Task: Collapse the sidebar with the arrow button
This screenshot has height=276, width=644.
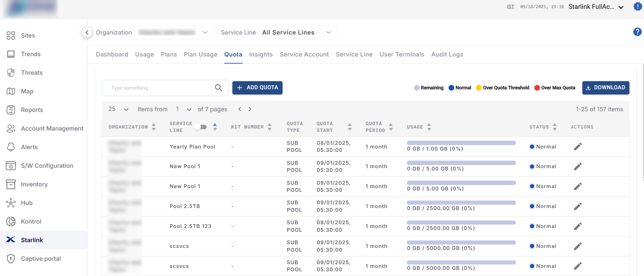Action: (x=87, y=32)
